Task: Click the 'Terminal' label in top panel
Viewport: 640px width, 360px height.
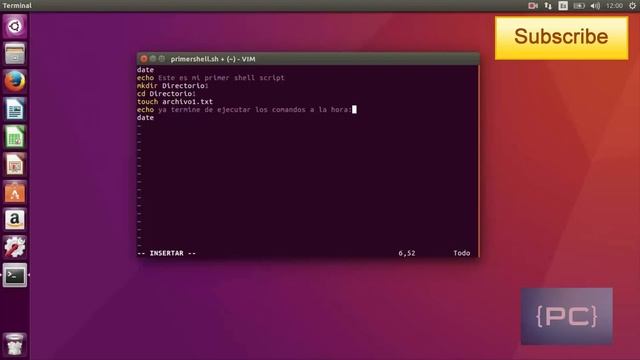Action: 17,6
